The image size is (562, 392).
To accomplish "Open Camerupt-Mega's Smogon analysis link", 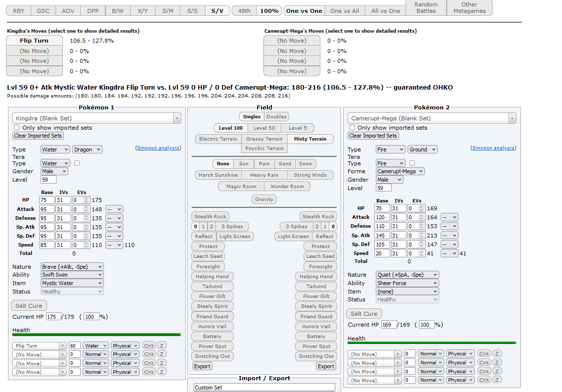I will tap(493, 148).
